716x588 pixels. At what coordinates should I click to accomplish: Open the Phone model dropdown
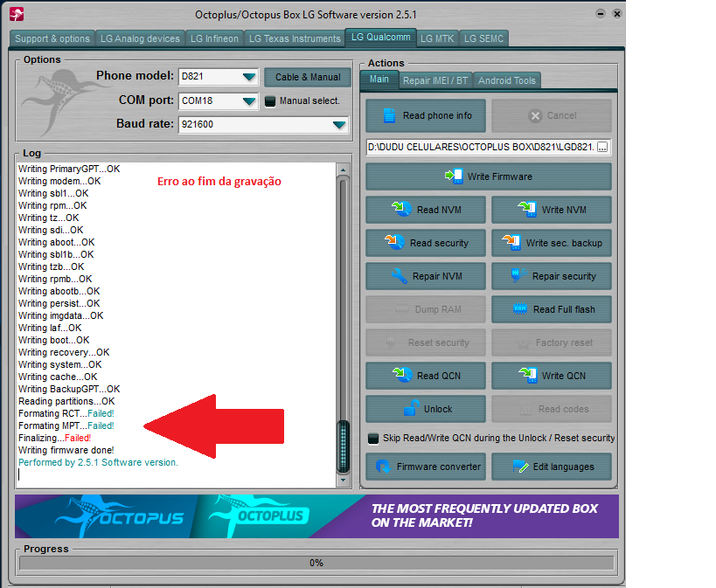(x=249, y=77)
